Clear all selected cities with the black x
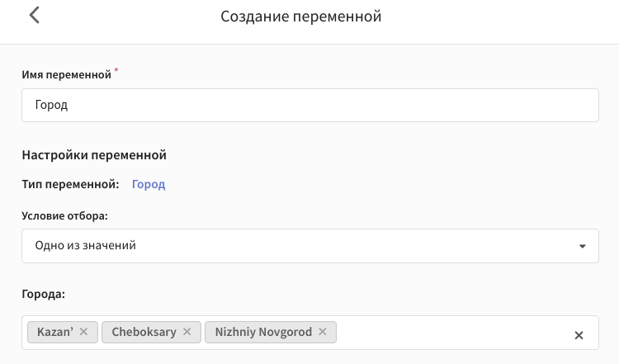 pos(579,335)
